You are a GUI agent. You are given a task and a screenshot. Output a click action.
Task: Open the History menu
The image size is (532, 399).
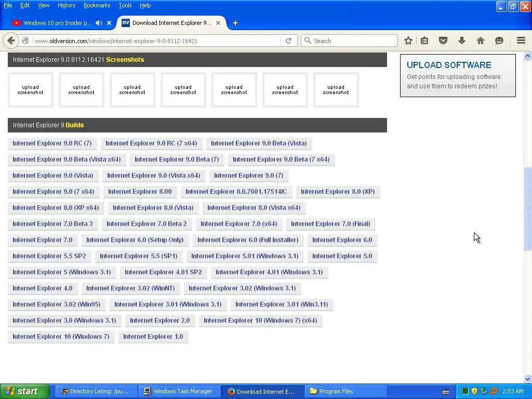click(x=66, y=5)
